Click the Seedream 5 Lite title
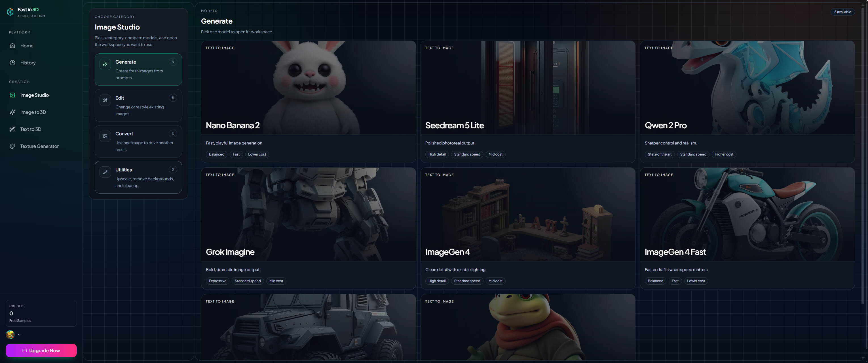Viewport: 868px width, 363px height. pyautogui.click(x=454, y=125)
